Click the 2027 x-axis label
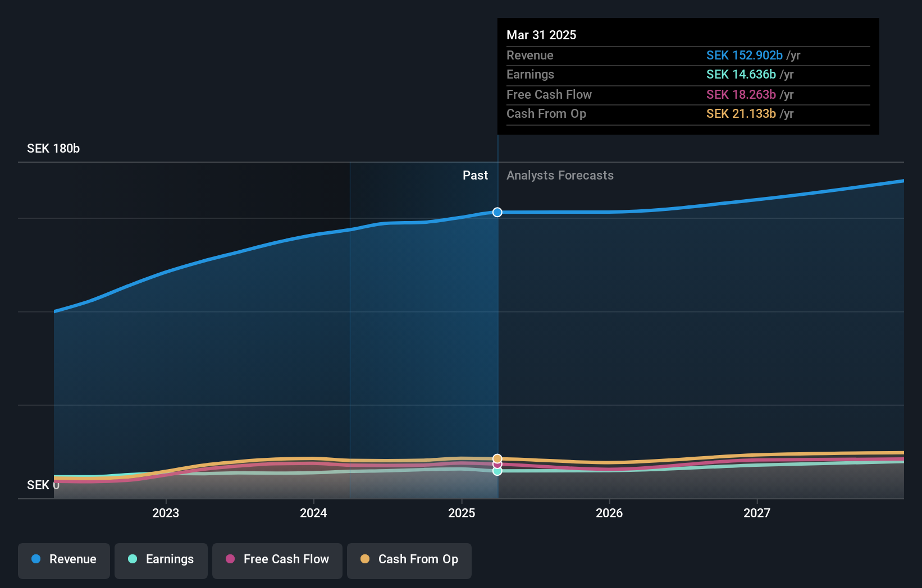Viewport: 922px width, 588px height. click(x=757, y=513)
